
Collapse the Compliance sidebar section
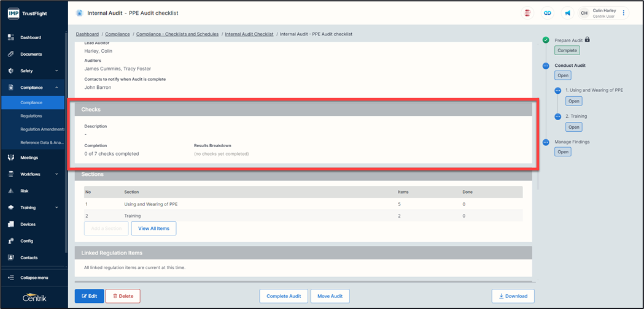tap(56, 88)
